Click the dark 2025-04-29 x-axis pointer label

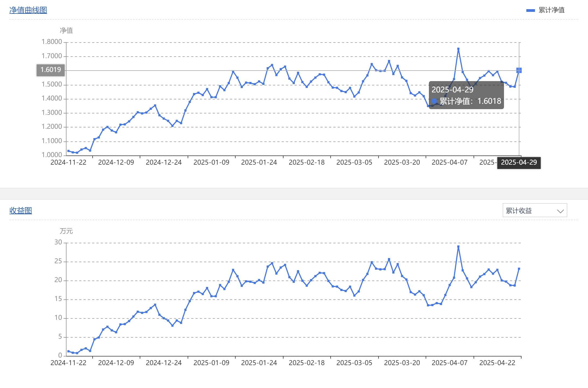click(x=519, y=163)
